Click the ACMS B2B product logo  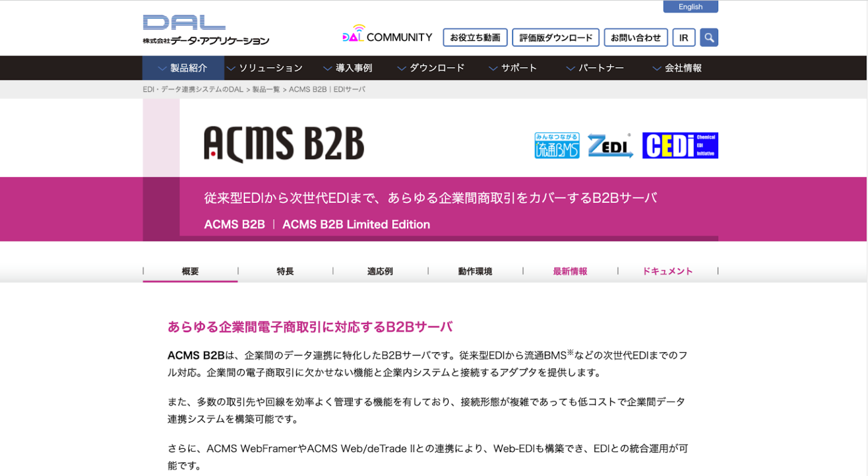point(284,144)
